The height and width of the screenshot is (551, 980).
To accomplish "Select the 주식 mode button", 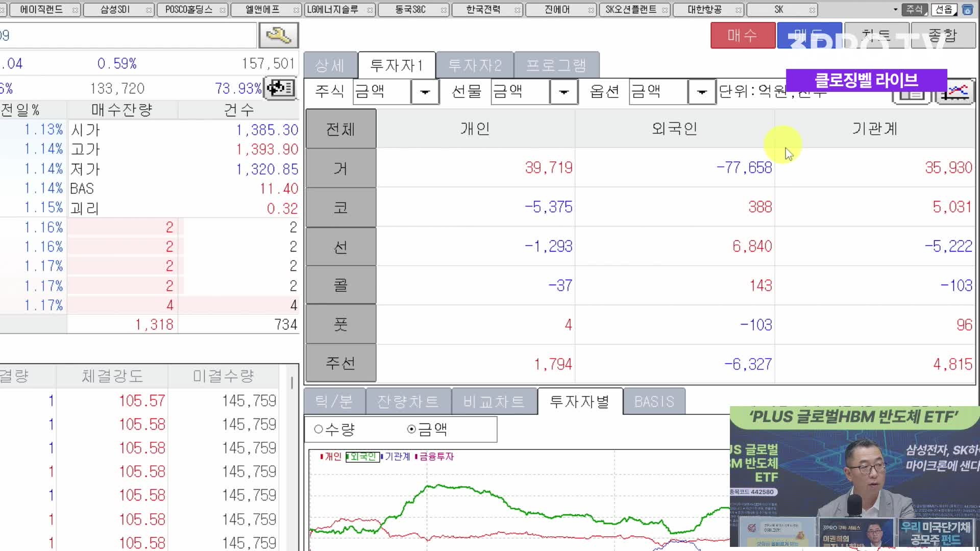I will 914,10.
